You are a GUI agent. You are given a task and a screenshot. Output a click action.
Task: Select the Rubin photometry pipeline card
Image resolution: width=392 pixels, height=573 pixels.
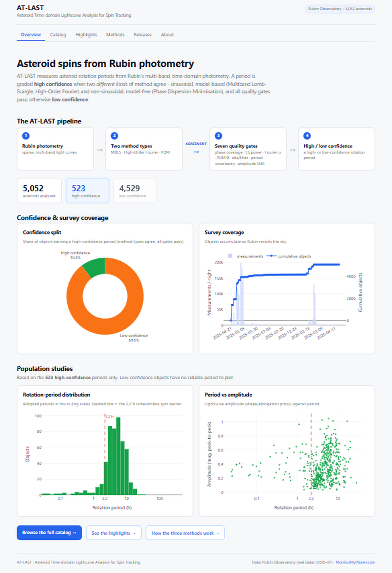(55, 149)
